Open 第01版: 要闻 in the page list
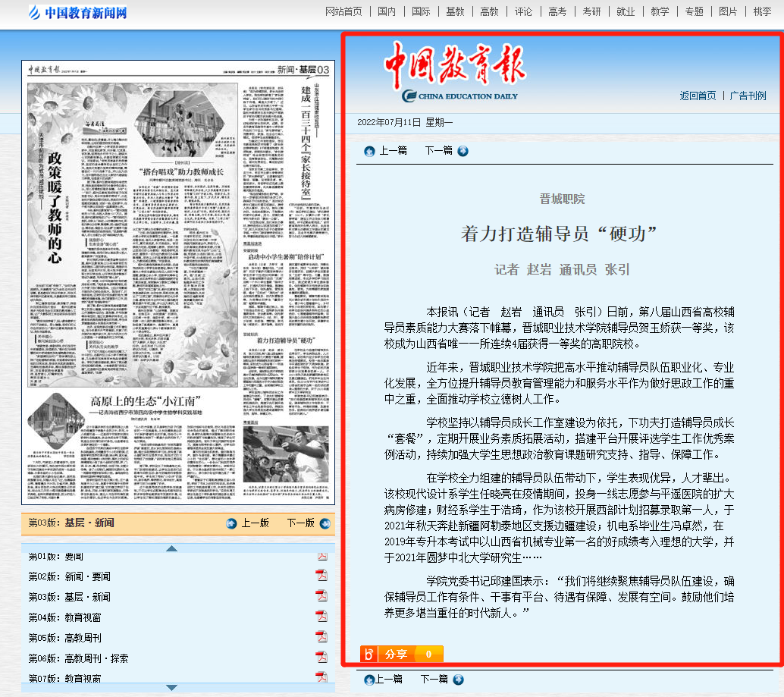Viewport: 784px width, 697px height. pyautogui.click(x=56, y=557)
